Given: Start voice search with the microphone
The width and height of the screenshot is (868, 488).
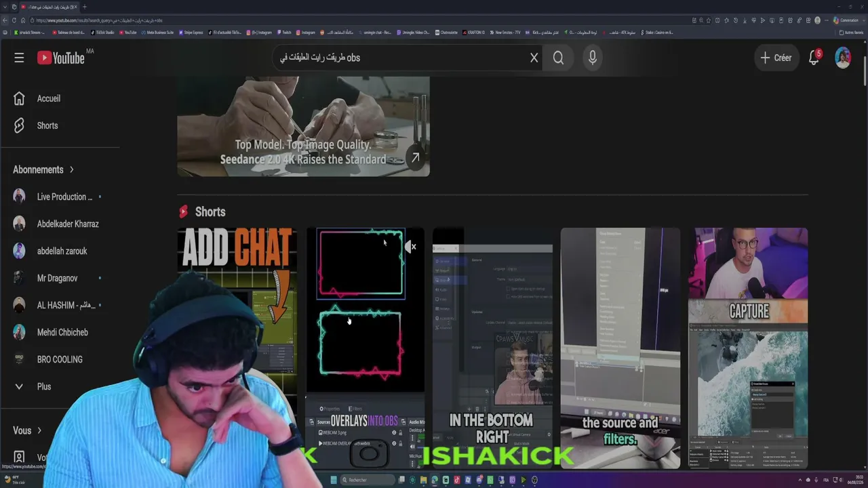Looking at the screenshot, I should (593, 58).
